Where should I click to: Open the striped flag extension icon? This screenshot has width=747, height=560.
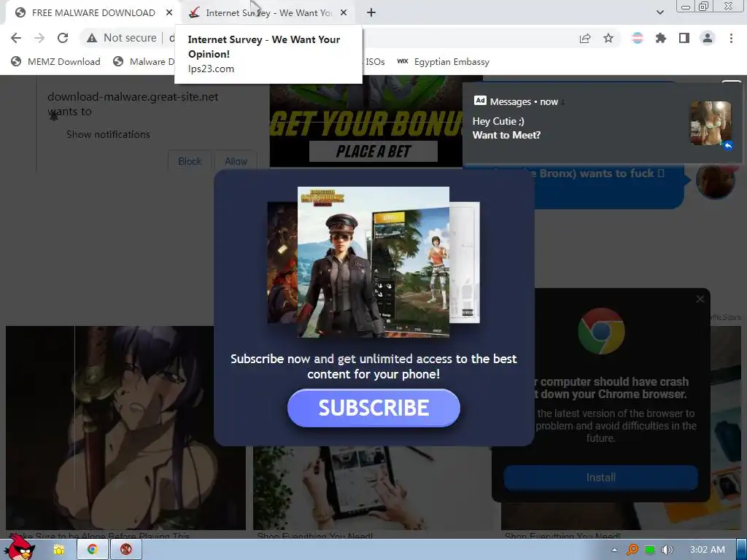pos(638,38)
